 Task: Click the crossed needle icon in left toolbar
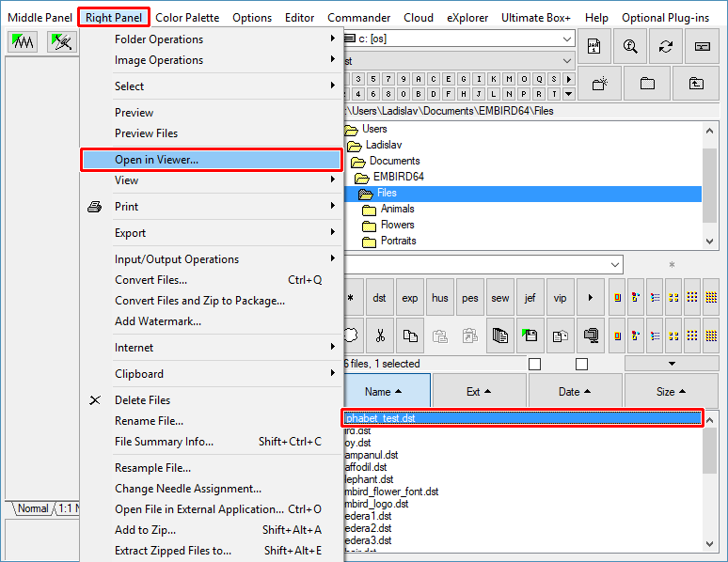click(62, 42)
